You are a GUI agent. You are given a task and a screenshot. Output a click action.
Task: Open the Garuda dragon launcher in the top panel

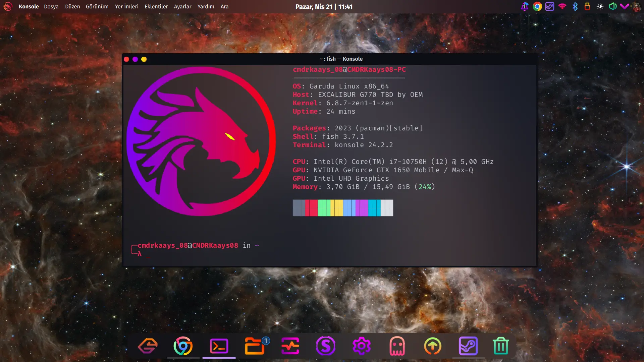pyautogui.click(x=8, y=6)
